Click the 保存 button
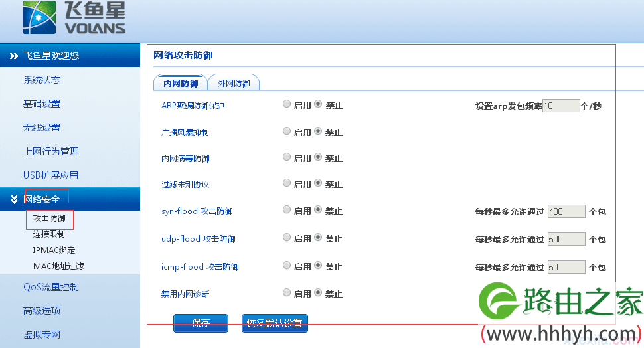 tap(201, 323)
